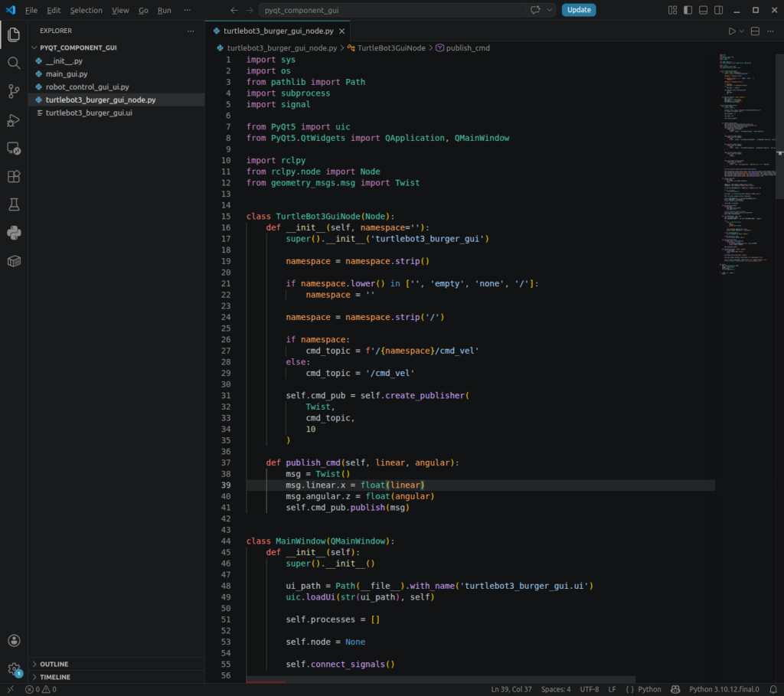Open the View menu

[x=120, y=10]
